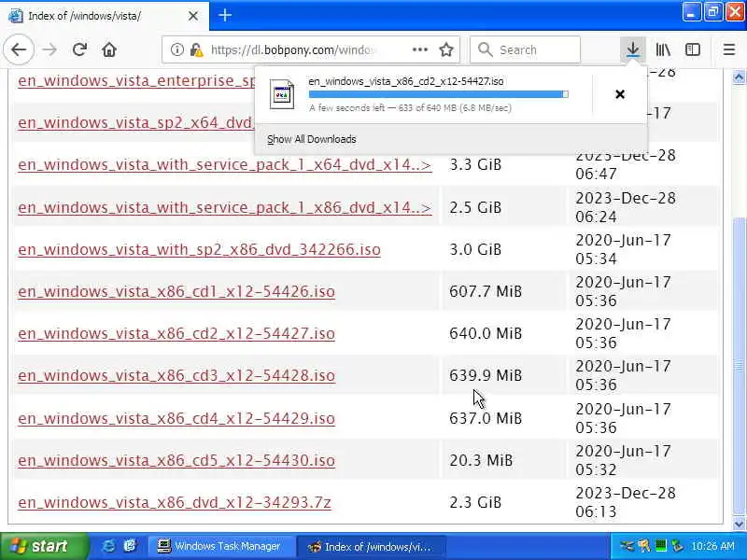This screenshot has width=747, height=560.
Task: Open en_windows_vista_with_service_pack_1_x86_dvd link
Action: pyautogui.click(x=225, y=207)
